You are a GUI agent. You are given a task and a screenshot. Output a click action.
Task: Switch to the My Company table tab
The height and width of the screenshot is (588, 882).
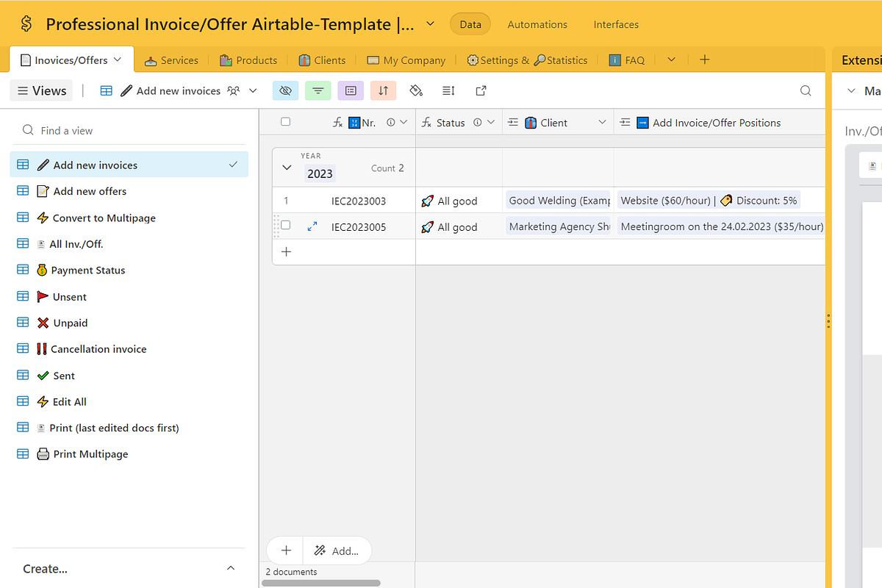(406, 60)
